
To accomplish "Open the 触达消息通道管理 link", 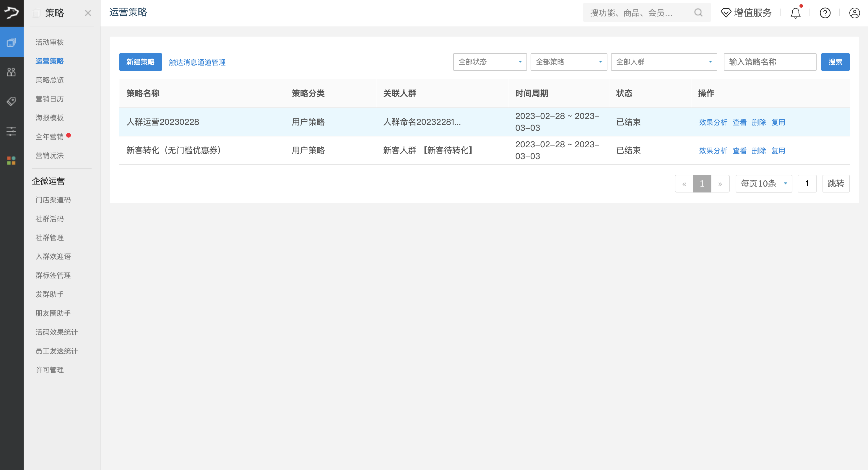I will (x=197, y=62).
